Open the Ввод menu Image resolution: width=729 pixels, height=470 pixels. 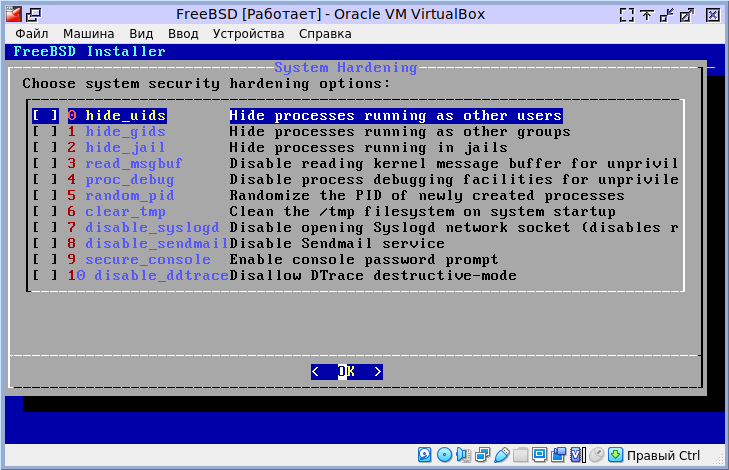pyautogui.click(x=183, y=34)
